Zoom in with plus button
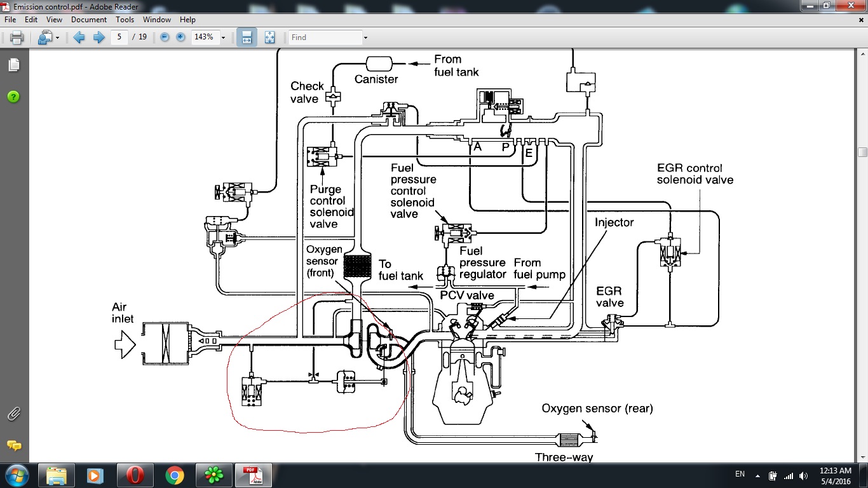 coord(180,37)
